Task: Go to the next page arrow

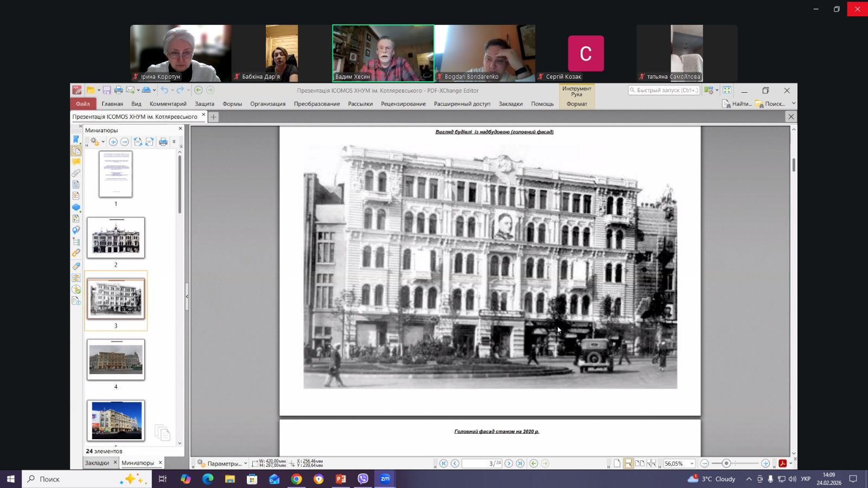Action: pos(509,463)
